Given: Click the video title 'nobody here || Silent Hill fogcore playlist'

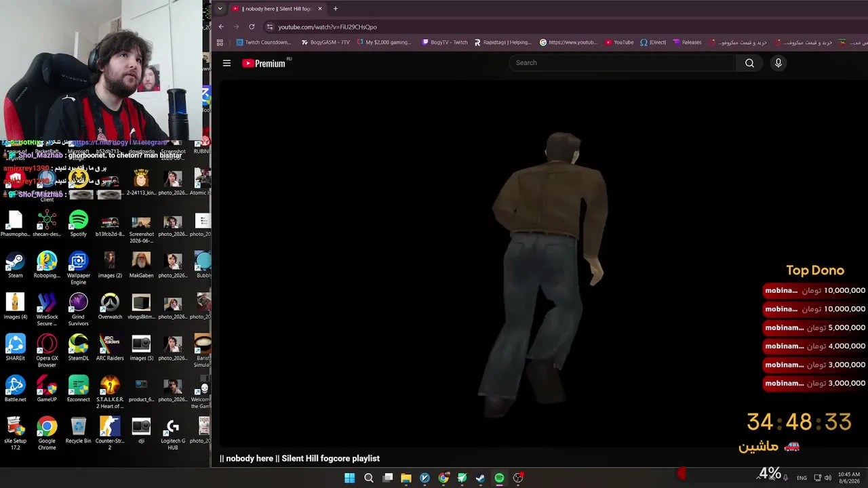Looking at the screenshot, I should coord(300,459).
